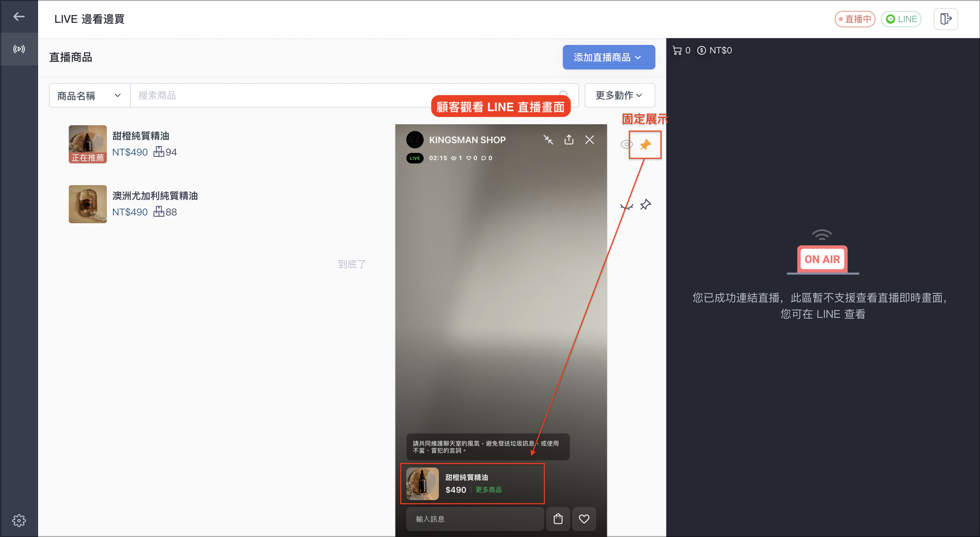Click the pinned 甜橙純質精油 card thumbnail in preview
The height and width of the screenshot is (537, 980).
(422, 484)
